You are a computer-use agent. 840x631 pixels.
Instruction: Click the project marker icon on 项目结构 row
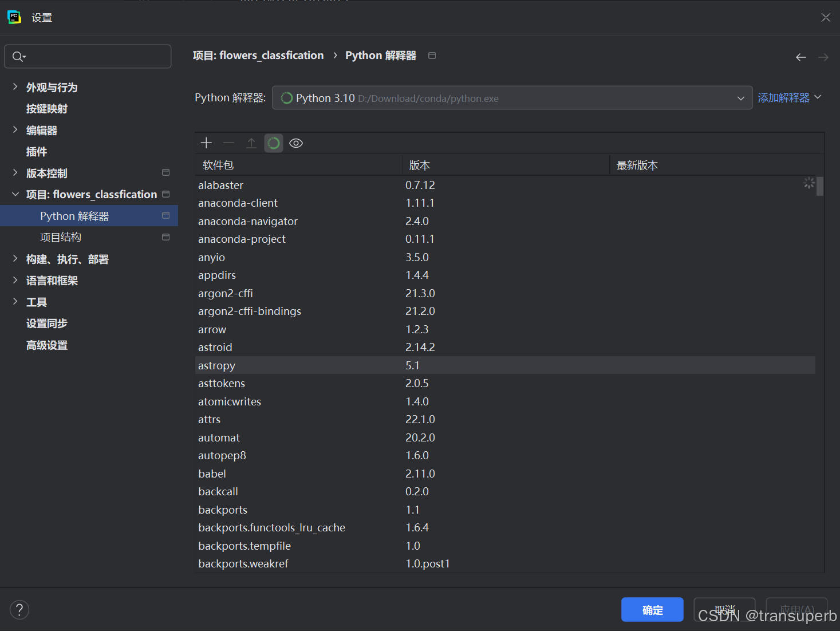(166, 237)
